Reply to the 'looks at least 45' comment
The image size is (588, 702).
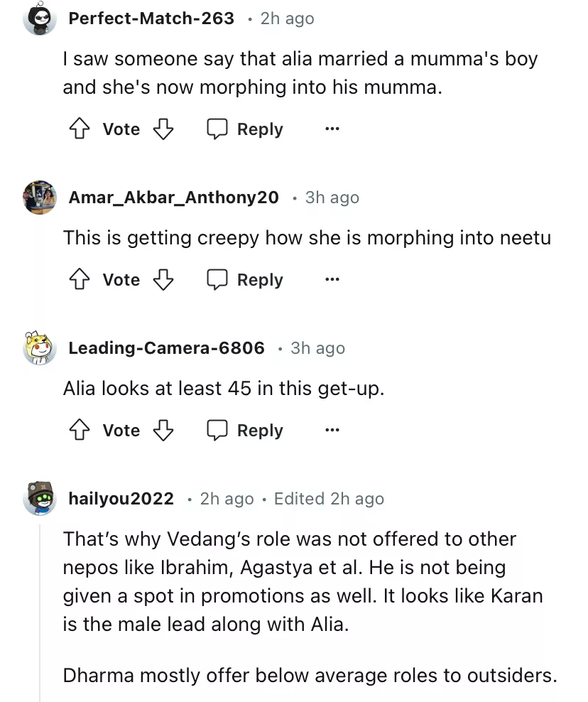pos(245,431)
